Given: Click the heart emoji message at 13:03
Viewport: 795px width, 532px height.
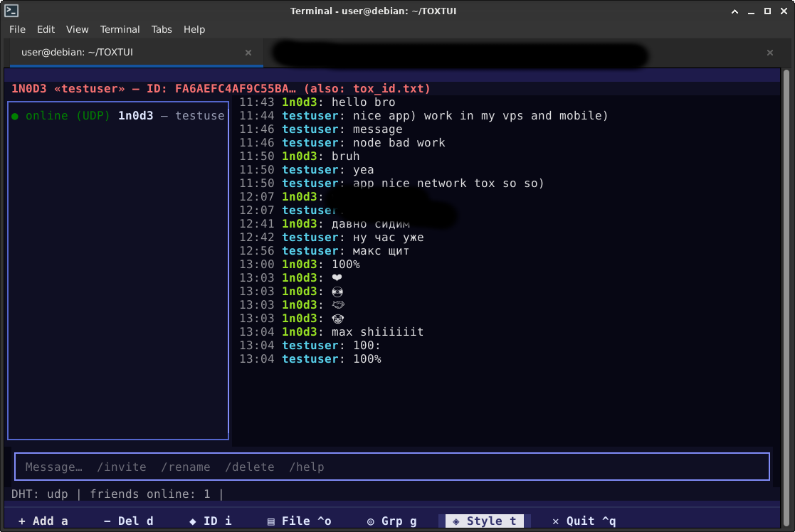Looking at the screenshot, I should 337,278.
